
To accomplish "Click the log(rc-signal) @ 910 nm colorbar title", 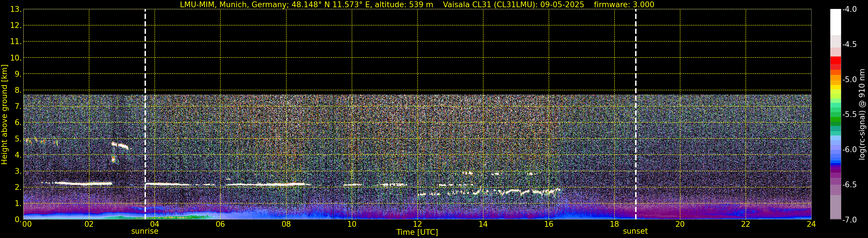I will [862, 115].
